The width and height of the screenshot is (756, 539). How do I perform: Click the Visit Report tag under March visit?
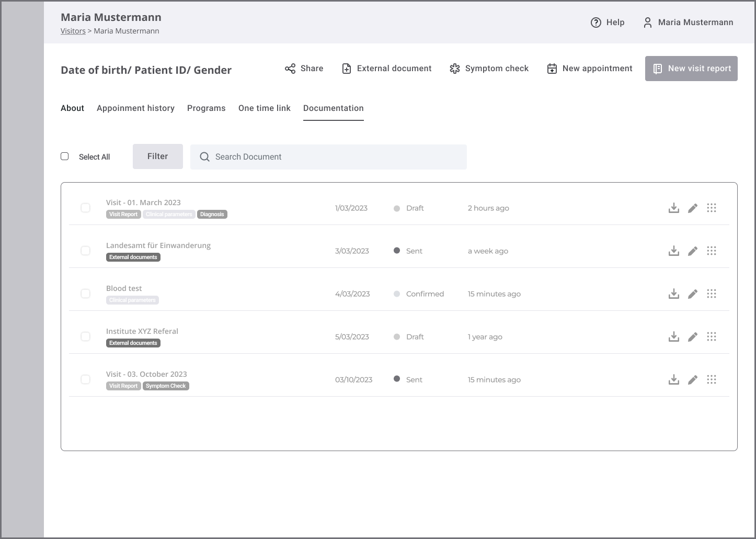click(123, 214)
